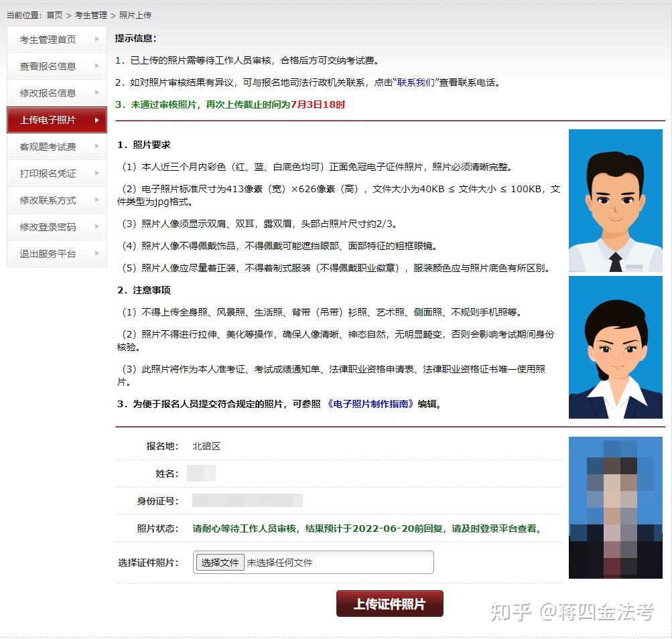Click 照片上传 in the breadcrumb
Image resolution: width=672 pixels, height=639 pixels.
[x=135, y=15]
